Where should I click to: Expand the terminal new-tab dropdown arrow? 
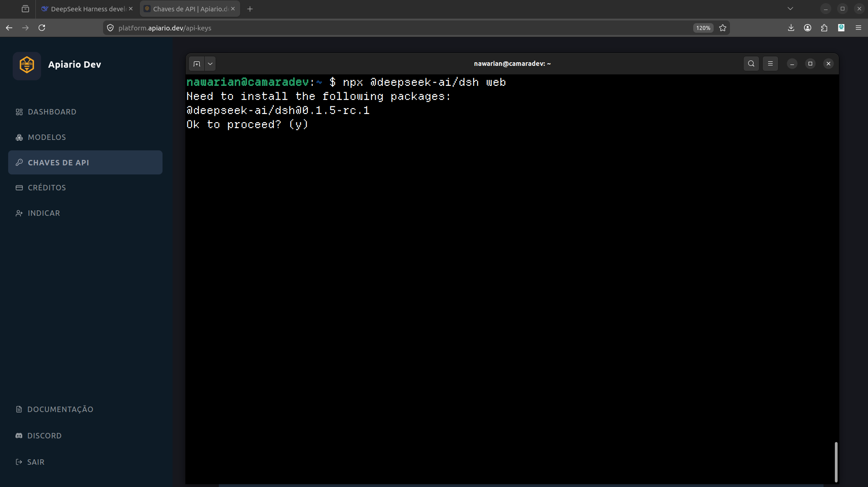click(210, 64)
